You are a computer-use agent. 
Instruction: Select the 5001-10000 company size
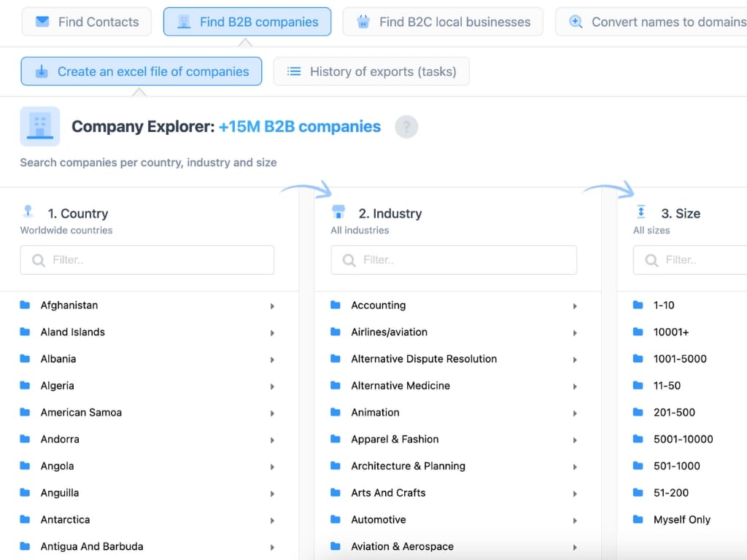click(683, 438)
